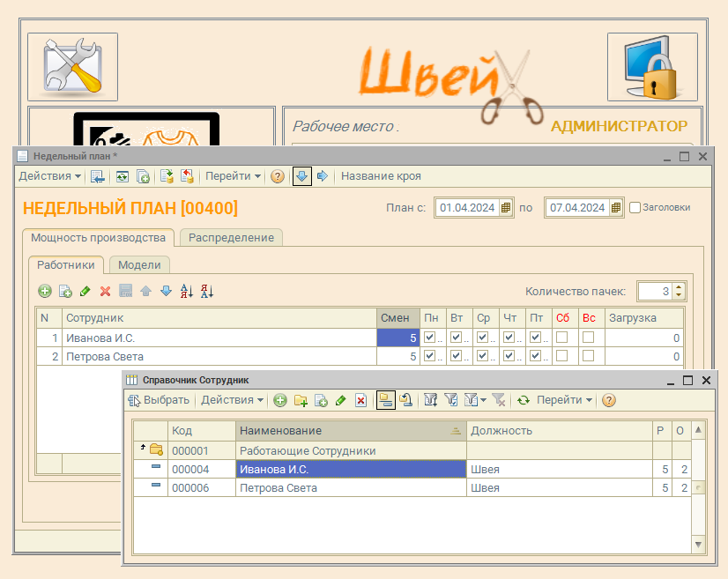This screenshot has height=579, width=728.
Task: Open the wrench and screwdriver settings icon
Action: [x=72, y=66]
